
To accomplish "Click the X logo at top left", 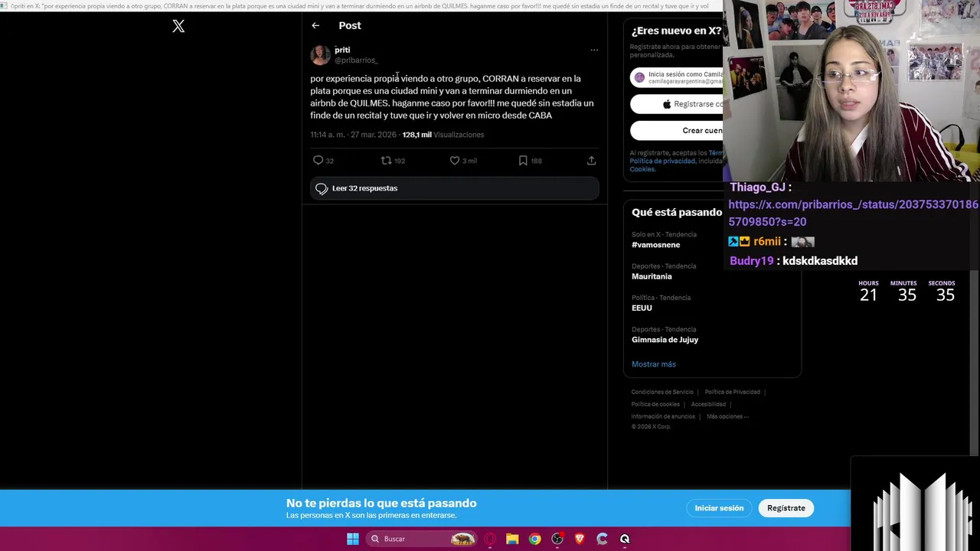I will click(178, 27).
